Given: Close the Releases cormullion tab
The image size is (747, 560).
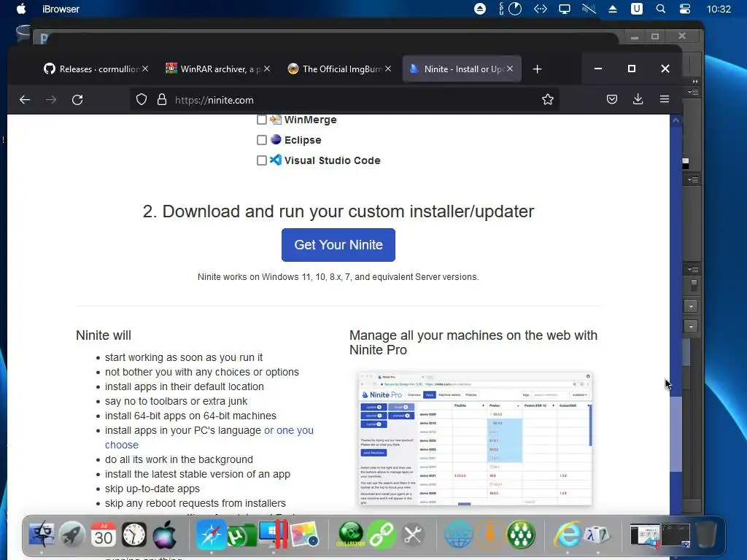Looking at the screenshot, I should pyautogui.click(x=145, y=69).
